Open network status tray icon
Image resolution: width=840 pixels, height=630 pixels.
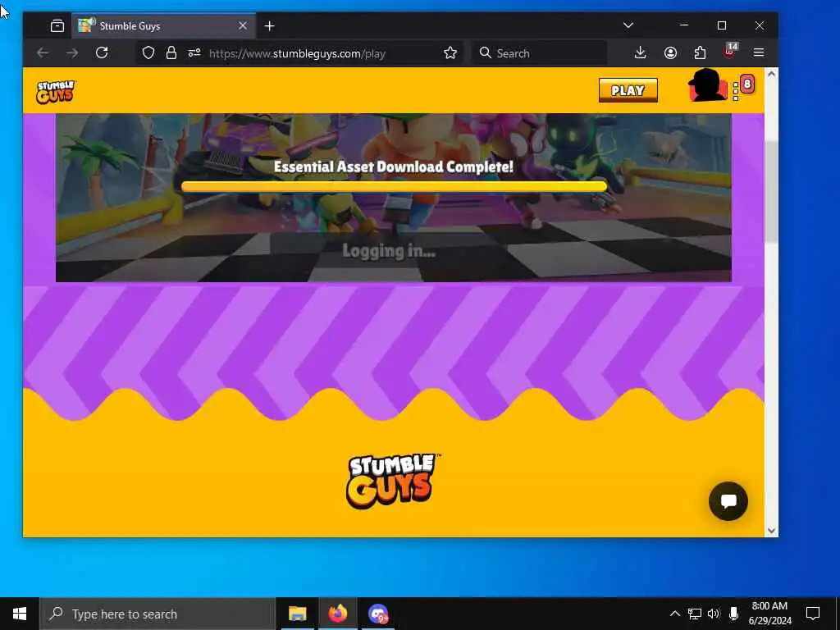pos(694,614)
